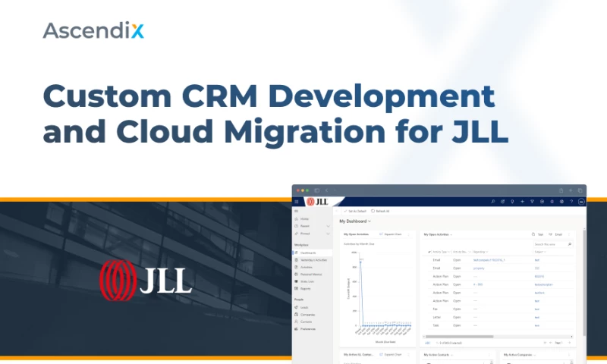Click the browser sidebar toggle icon
Screen dimensions: 607x364
[316, 190]
